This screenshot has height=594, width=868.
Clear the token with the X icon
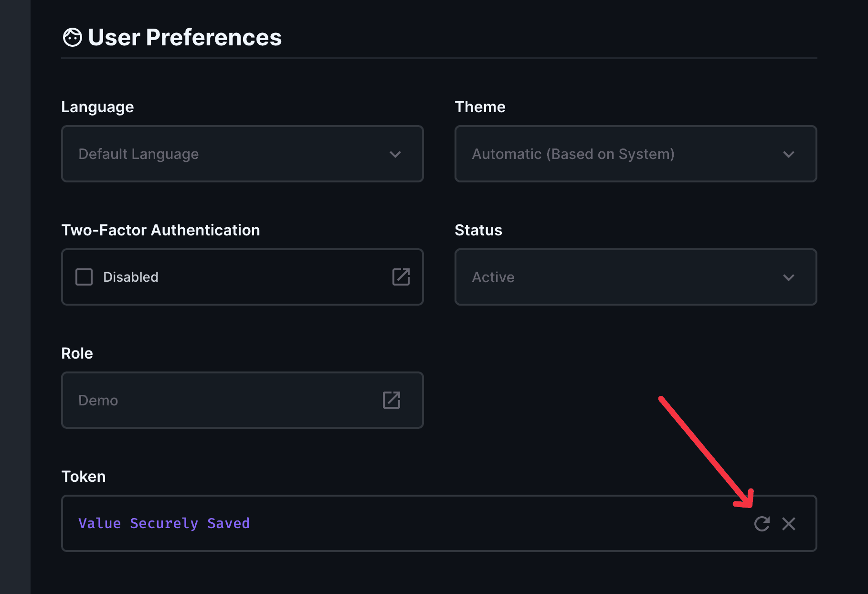tap(789, 524)
